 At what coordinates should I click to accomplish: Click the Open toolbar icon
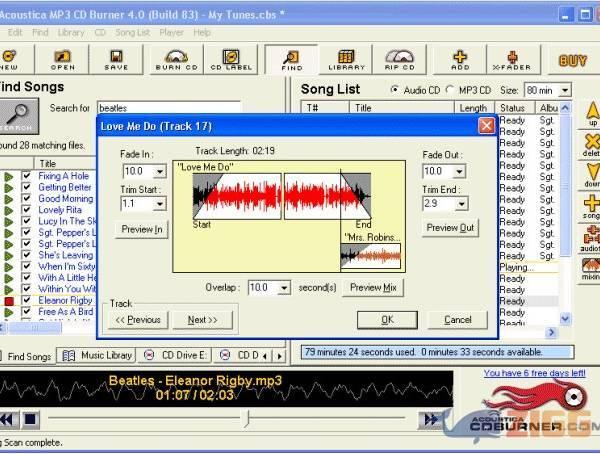(x=62, y=60)
